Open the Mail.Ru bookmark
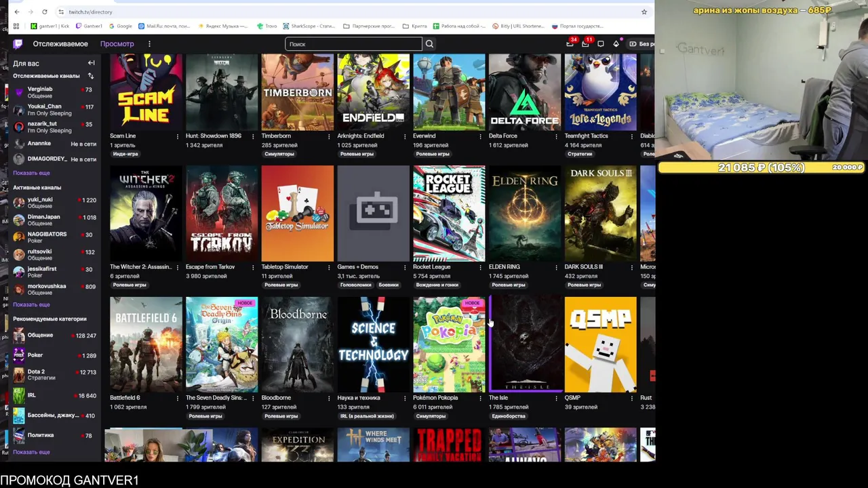This screenshot has width=868, height=488. point(163,26)
